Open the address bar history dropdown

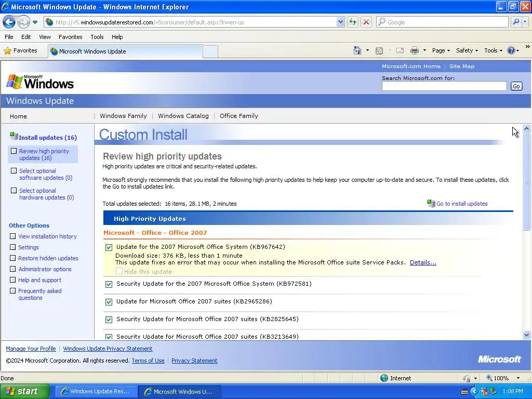click(340, 22)
